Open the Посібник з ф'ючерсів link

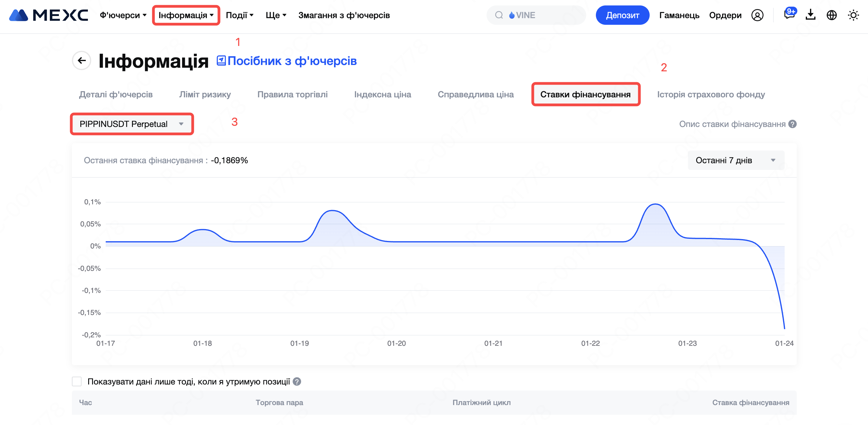(286, 61)
